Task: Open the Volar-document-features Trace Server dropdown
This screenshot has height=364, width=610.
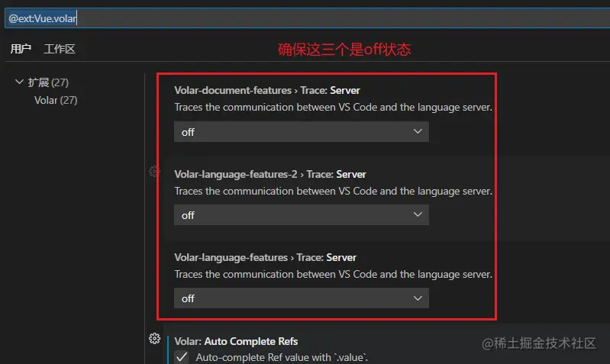Action: point(302,132)
